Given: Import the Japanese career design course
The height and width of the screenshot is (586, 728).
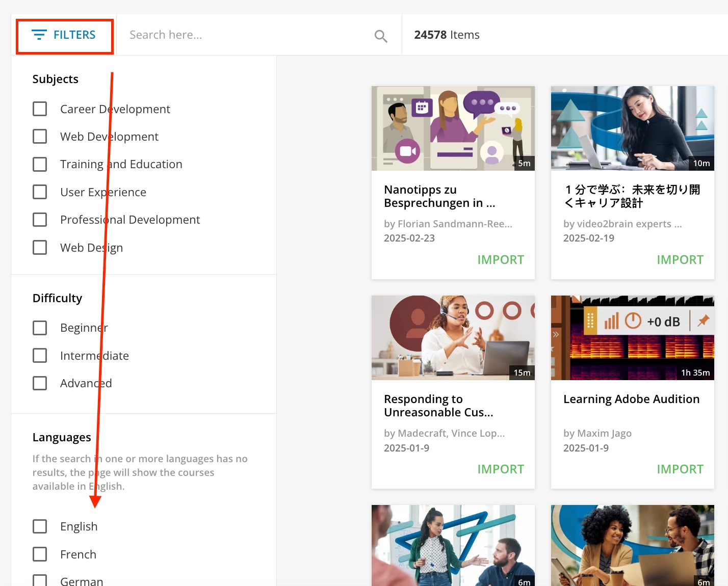Looking at the screenshot, I should tap(680, 260).
